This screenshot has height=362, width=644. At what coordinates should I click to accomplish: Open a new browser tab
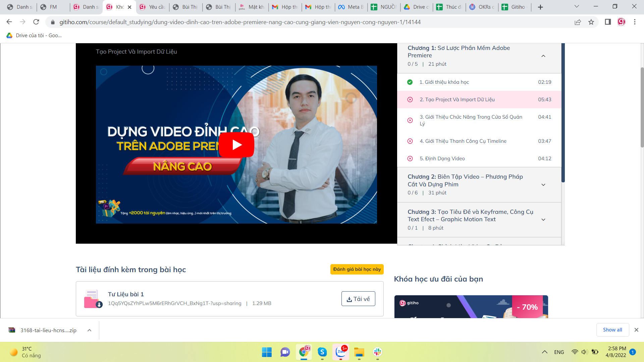(x=540, y=7)
